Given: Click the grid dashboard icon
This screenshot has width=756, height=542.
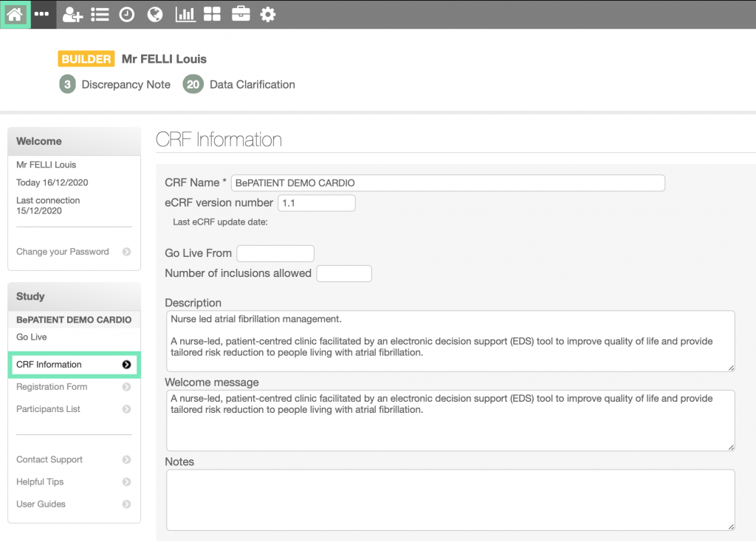Looking at the screenshot, I should point(212,14).
